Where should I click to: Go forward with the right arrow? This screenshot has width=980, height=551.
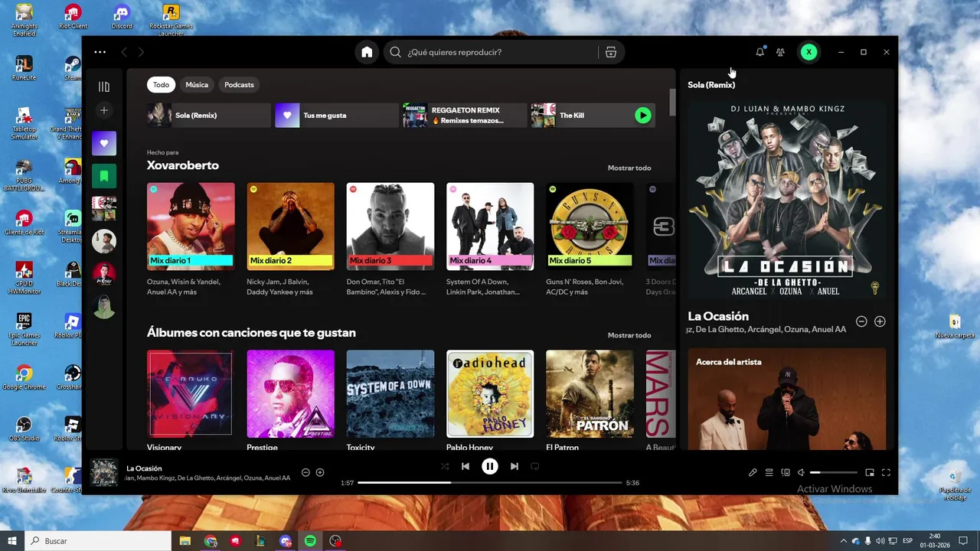coord(141,52)
